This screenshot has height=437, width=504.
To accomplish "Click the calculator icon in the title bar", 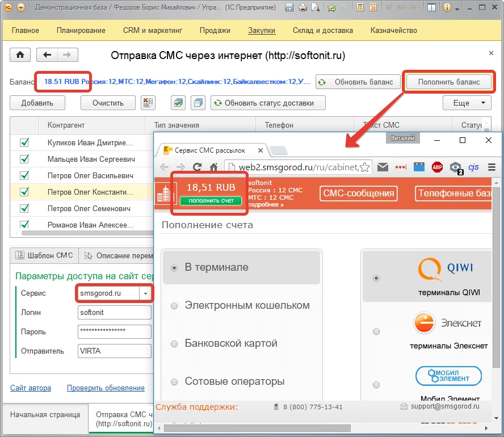I will point(359,8).
